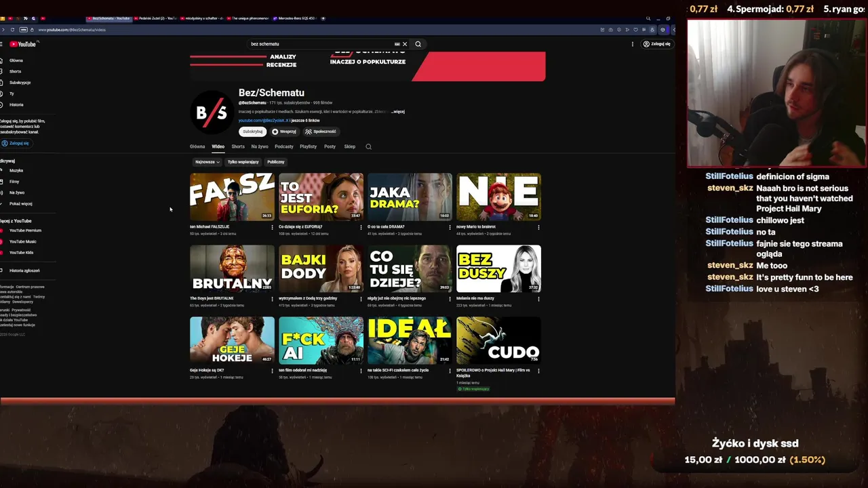Open video title 'The Boys jest BRUTALNE'

click(212, 298)
